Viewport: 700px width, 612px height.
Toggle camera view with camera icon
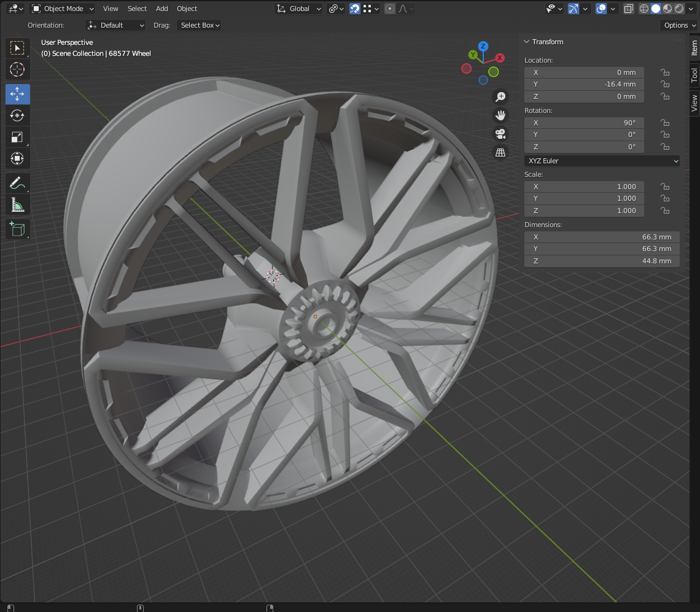500,134
